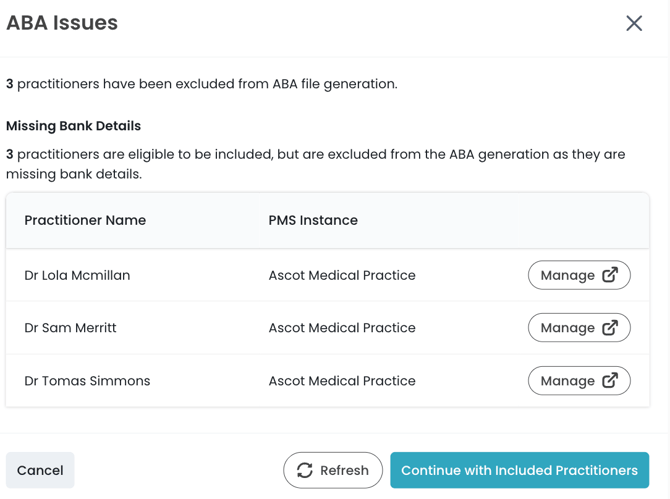Select the Dr Lola Mcmillan name cell
Viewport: 670px width, 499px height.
point(77,275)
